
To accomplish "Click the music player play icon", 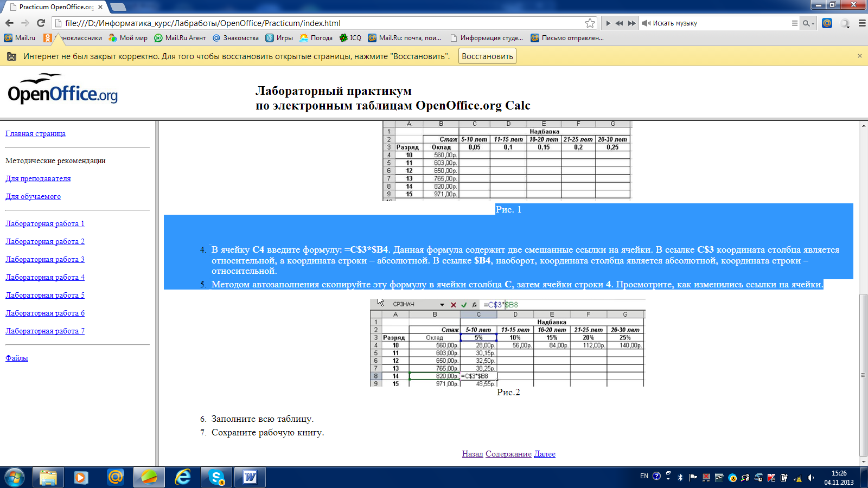I will (x=608, y=23).
